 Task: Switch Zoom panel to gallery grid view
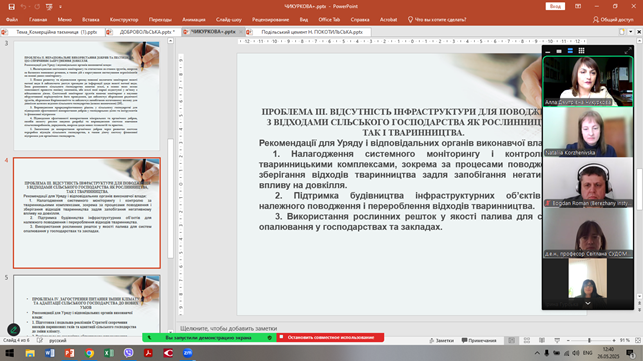pos(581,51)
